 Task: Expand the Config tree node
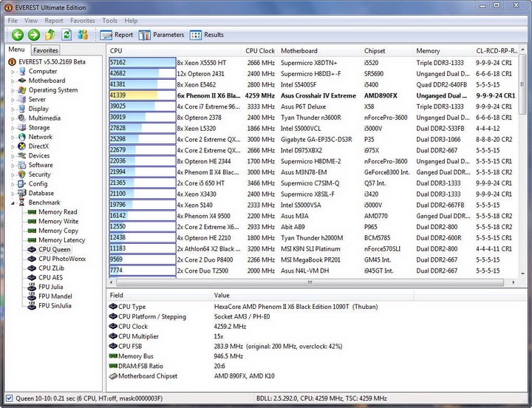pyautogui.click(x=13, y=184)
